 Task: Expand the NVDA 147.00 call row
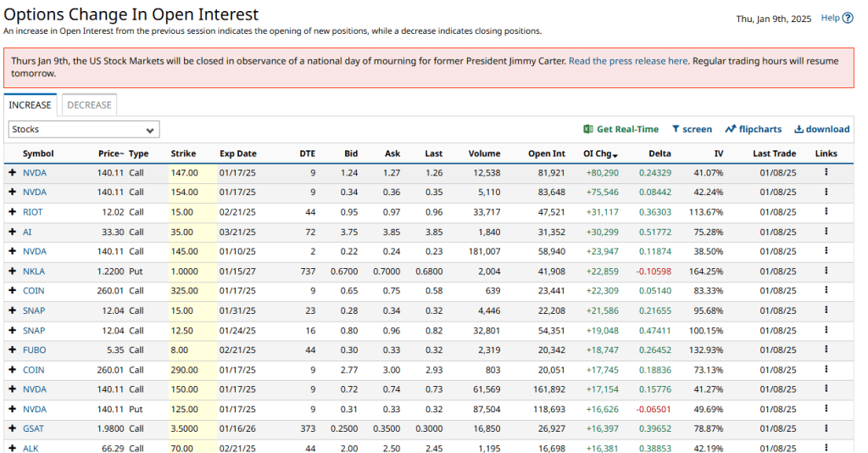click(x=12, y=173)
